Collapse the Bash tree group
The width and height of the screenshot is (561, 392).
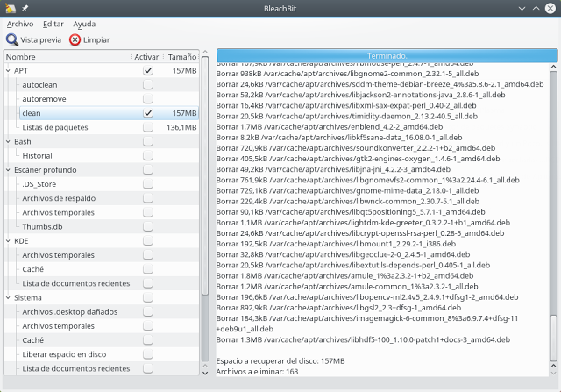8,142
